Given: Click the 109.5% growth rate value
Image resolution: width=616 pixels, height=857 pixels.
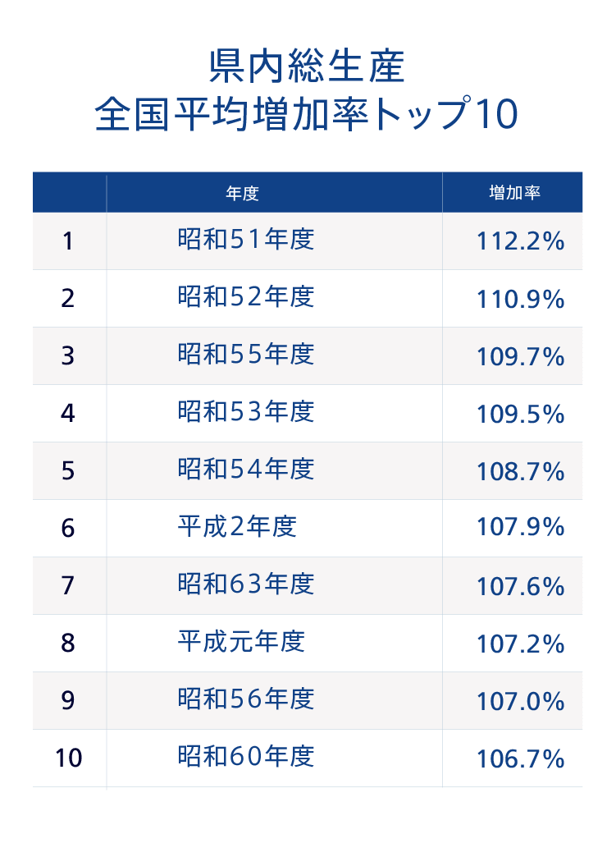Looking at the screenshot, I should tap(520, 415).
